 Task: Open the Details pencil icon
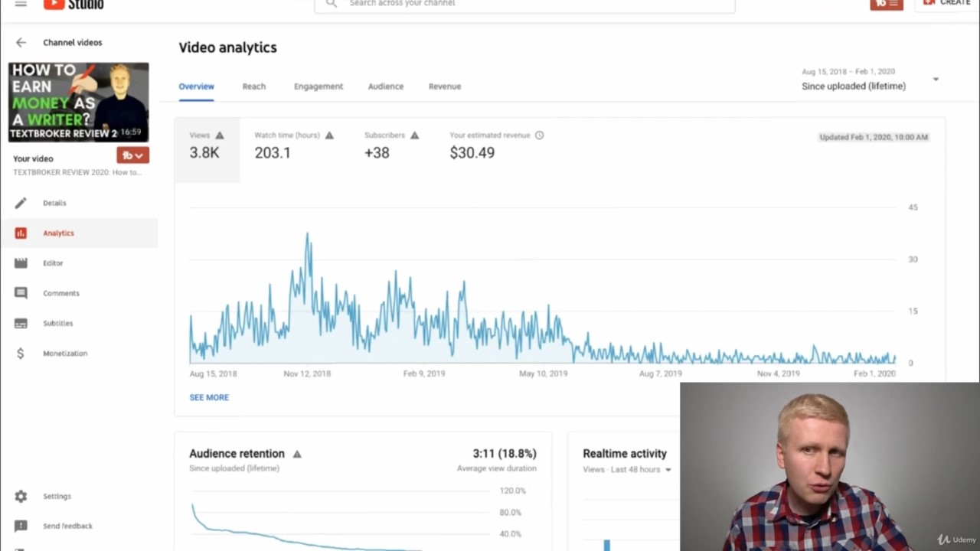click(x=21, y=203)
